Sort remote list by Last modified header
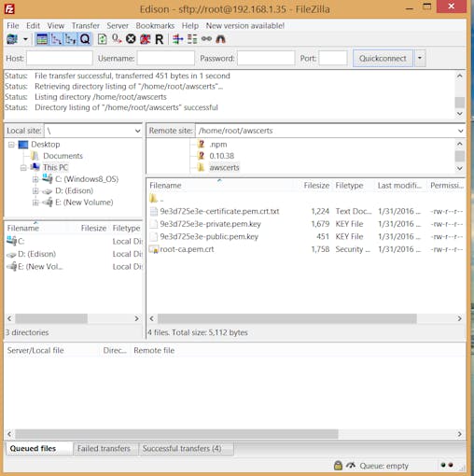Screen dimensions: 474x476 point(399,186)
